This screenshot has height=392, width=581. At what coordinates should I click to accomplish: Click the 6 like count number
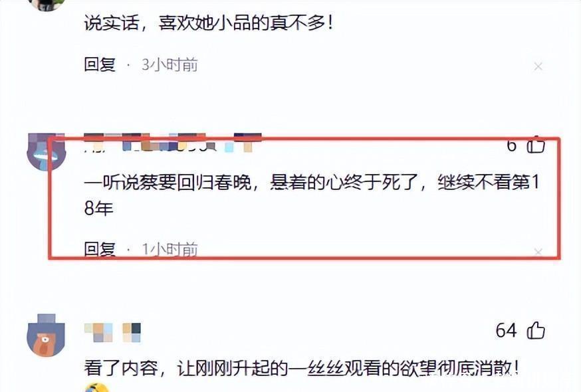pos(512,145)
